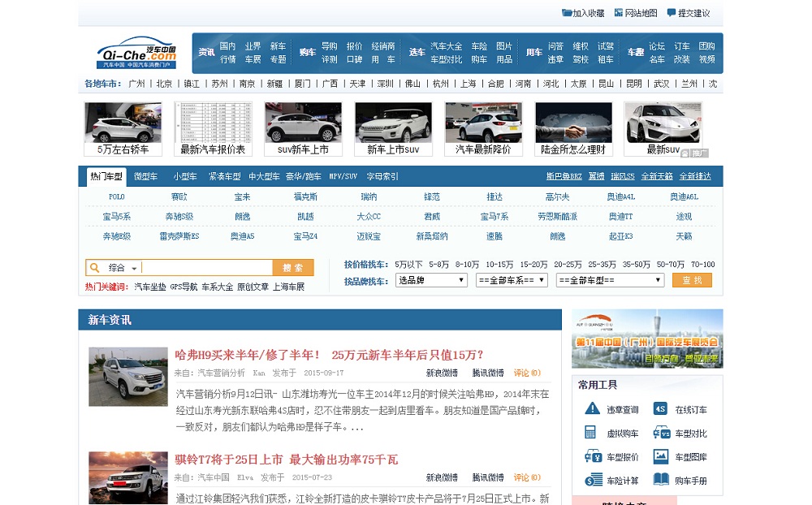Switch to the 热门车型 tab

tap(106, 177)
